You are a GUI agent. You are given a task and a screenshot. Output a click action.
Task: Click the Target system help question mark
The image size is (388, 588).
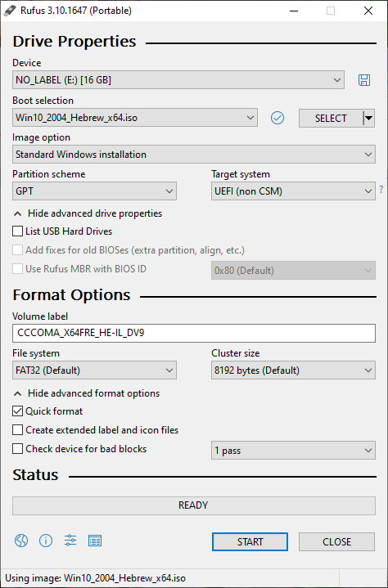coord(381,190)
